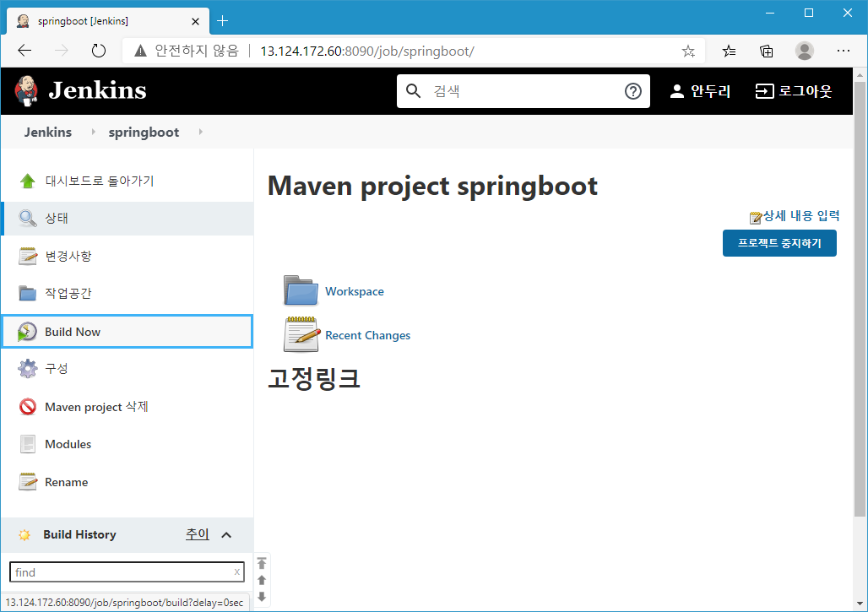Click the Jenkins breadcrumb link
The width and height of the screenshot is (868, 612).
point(47,133)
